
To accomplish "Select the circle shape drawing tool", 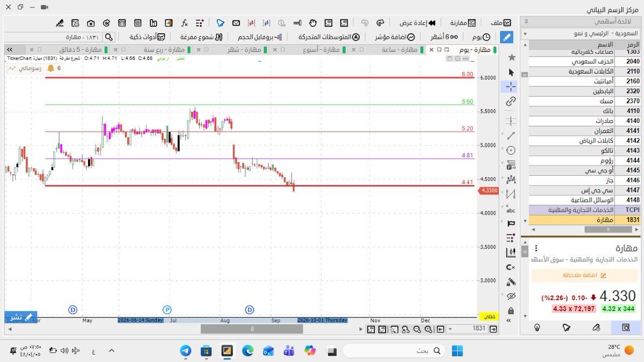I will click(x=511, y=150).
